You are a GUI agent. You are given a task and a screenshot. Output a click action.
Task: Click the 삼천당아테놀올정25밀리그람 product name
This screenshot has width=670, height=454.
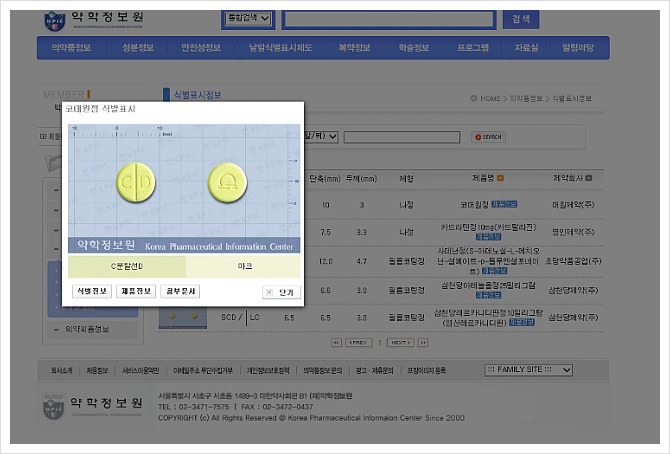488,285
